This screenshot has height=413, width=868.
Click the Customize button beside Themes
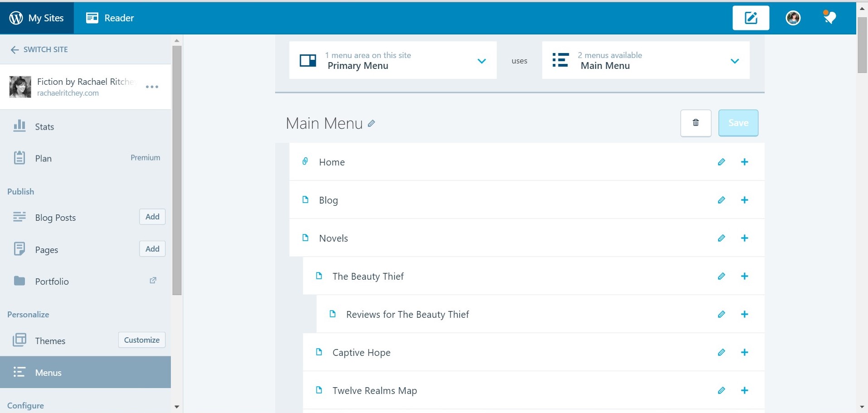point(141,340)
